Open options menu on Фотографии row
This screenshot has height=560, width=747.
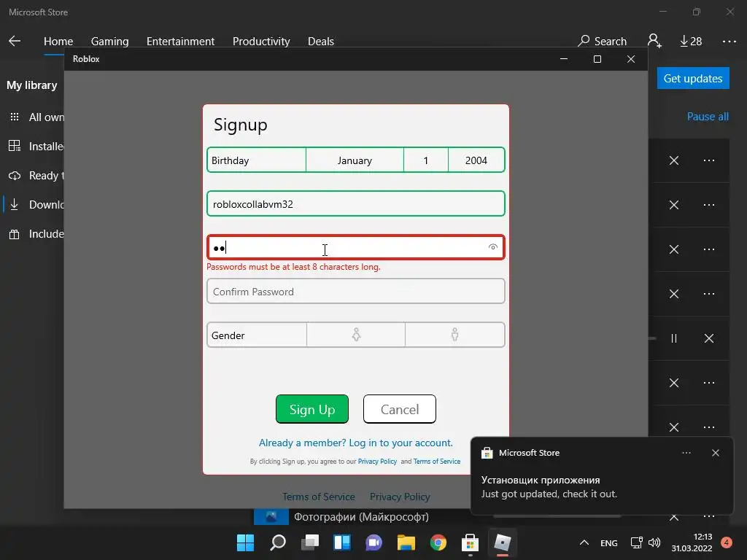click(709, 516)
